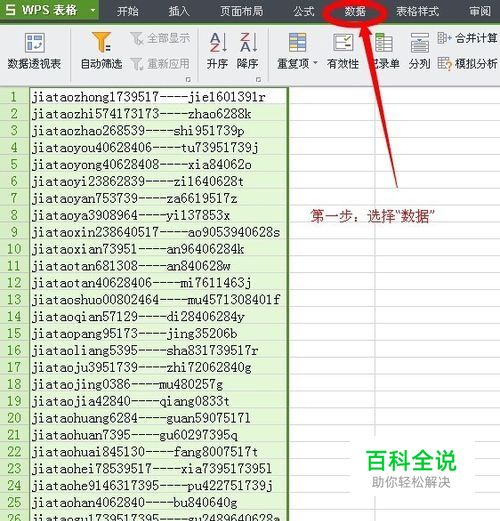Open 模拟分析 what-if analysis
The height and width of the screenshot is (521, 500).
(x=467, y=63)
